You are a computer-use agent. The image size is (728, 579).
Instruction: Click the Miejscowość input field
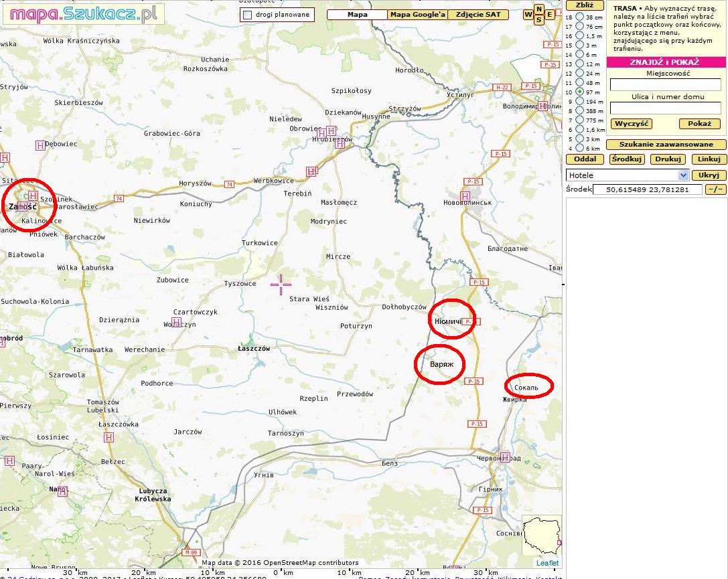(x=665, y=85)
